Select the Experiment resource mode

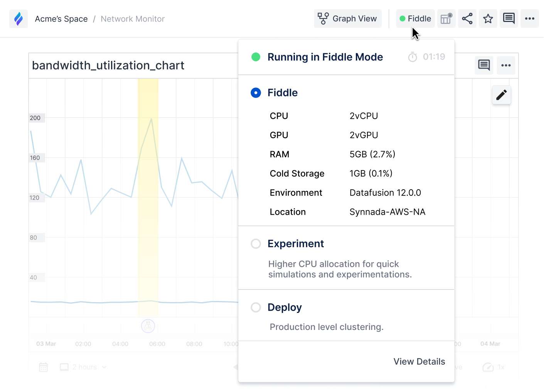(x=256, y=244)
